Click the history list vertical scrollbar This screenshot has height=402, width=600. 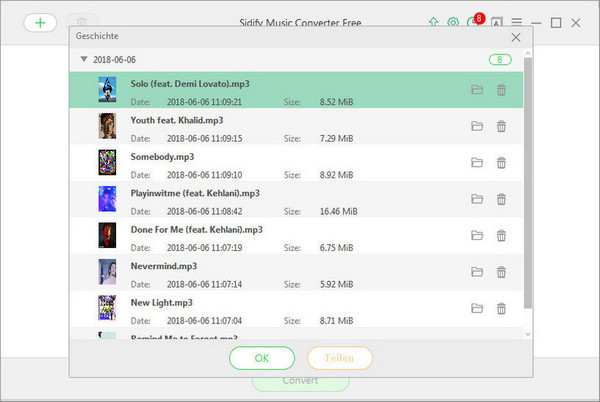click(x=528, y=183)
